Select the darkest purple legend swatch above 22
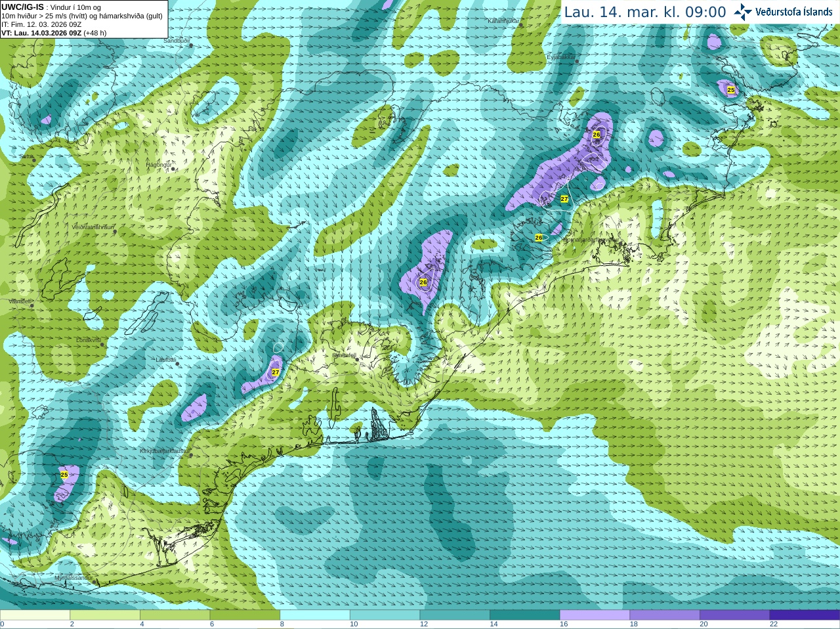 [805, 615]
